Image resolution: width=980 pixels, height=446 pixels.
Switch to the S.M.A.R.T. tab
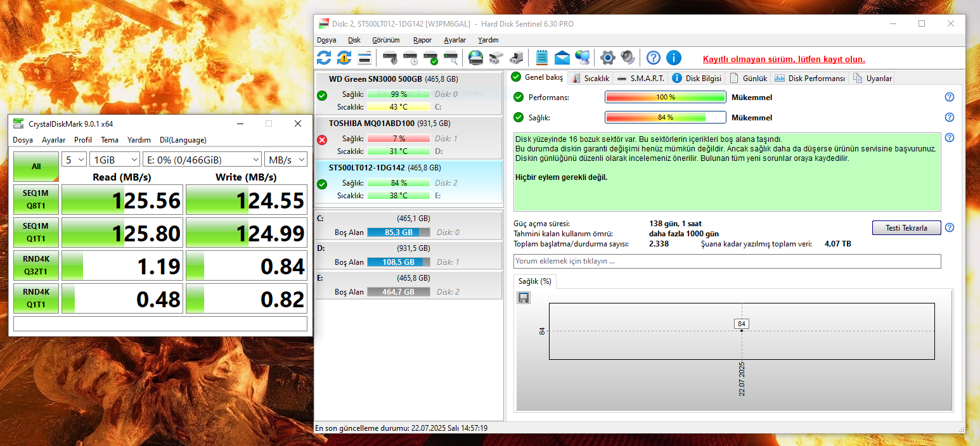640,78
